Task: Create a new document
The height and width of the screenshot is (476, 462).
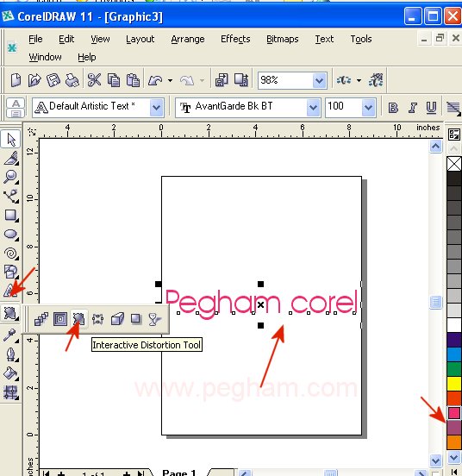Action: (x=16, y=80)
